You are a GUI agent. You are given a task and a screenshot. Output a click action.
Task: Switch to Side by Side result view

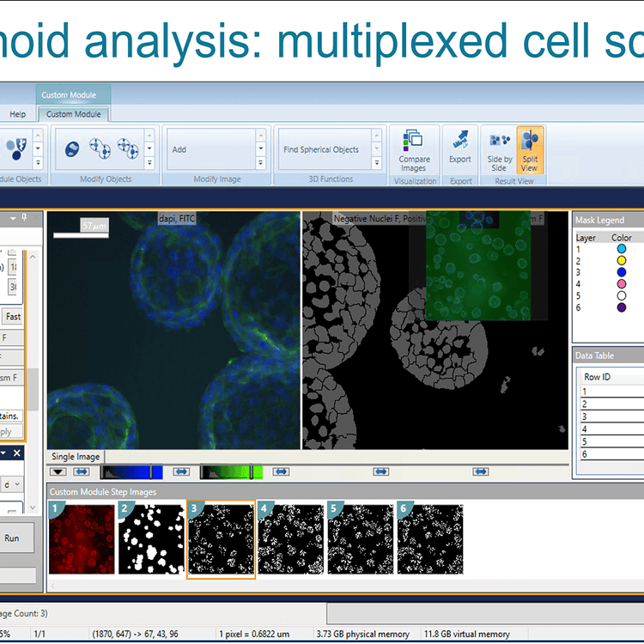(499, 151)
